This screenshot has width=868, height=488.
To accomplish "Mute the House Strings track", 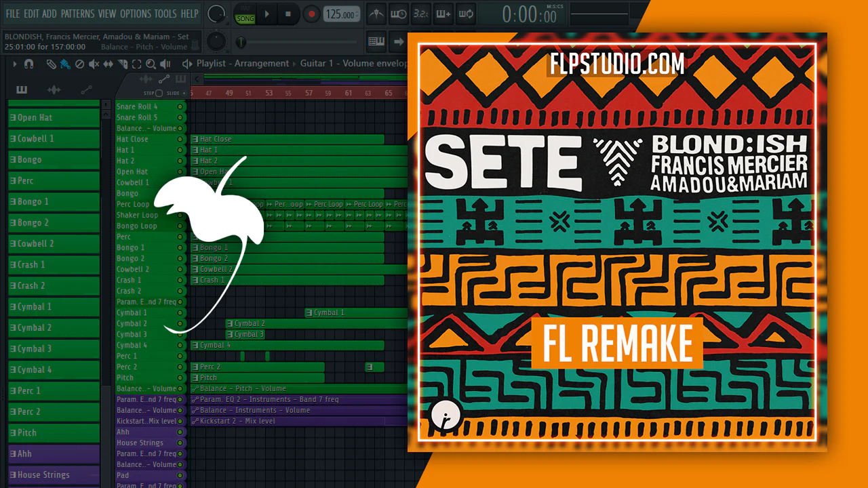I will (x=180, y=443).
